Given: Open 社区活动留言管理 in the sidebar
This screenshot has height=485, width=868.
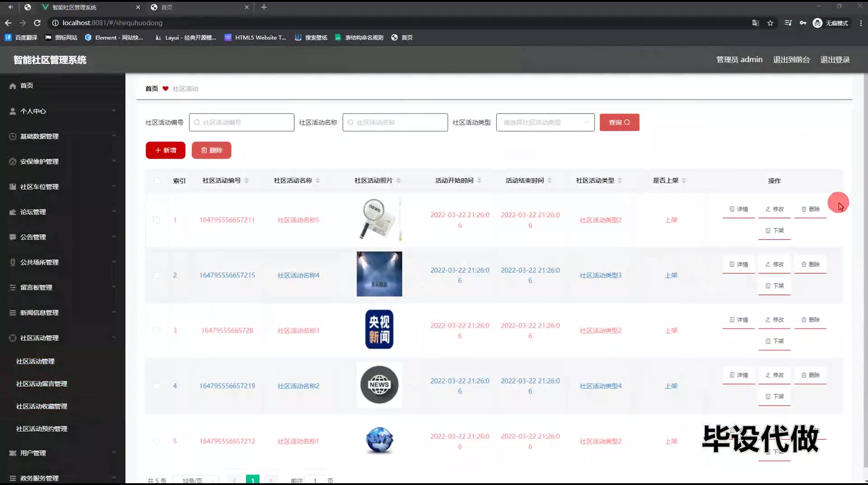Looking at the screenshot, I should click(42, 384).
